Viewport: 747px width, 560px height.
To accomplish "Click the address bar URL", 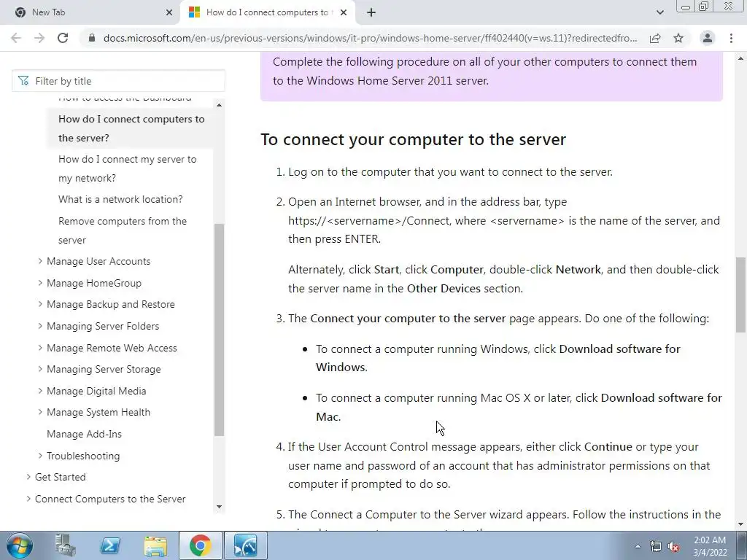I will [370, 38].
